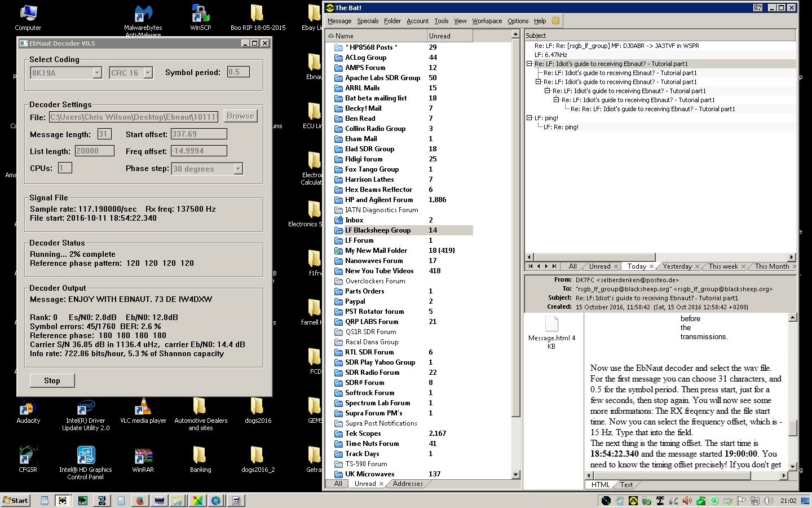This screenshot has height=508, width=812.
Task: Jump to first tab using tab navigation arrow
Action: click(x=530, y=266)
